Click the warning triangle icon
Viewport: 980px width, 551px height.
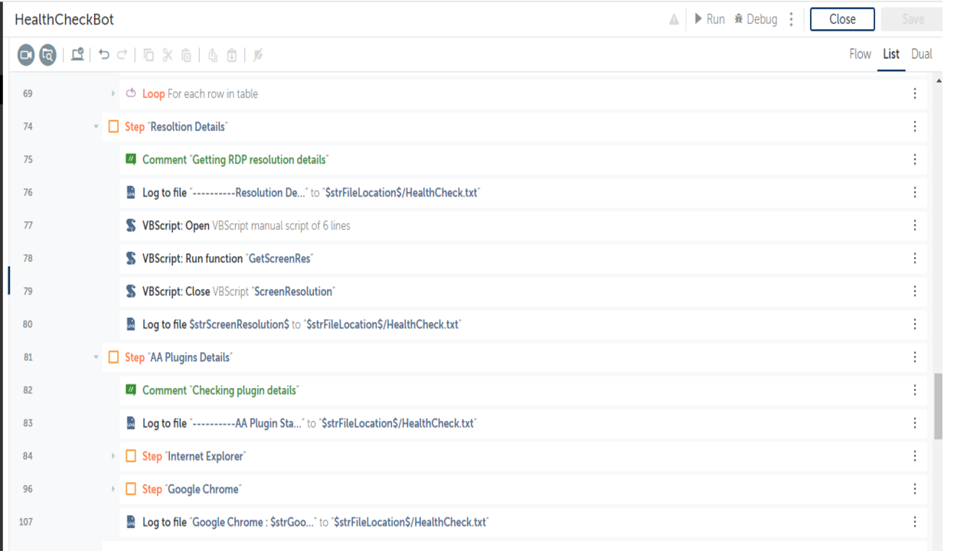tap(674, 20)
